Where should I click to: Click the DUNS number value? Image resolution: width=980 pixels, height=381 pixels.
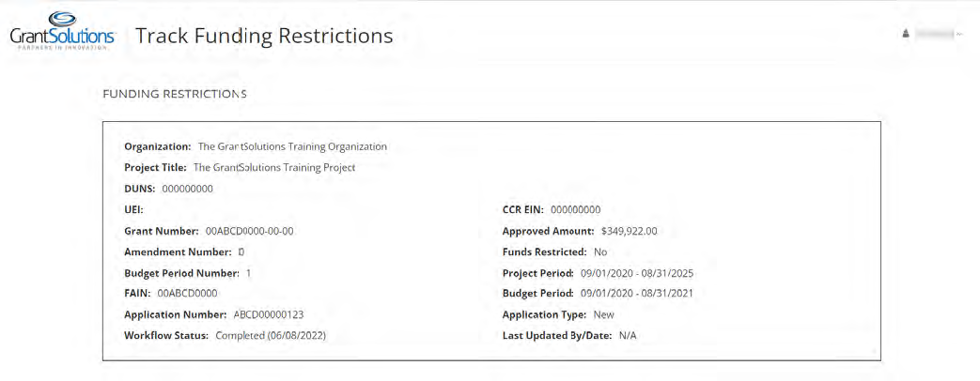click(x=187, y=189)
